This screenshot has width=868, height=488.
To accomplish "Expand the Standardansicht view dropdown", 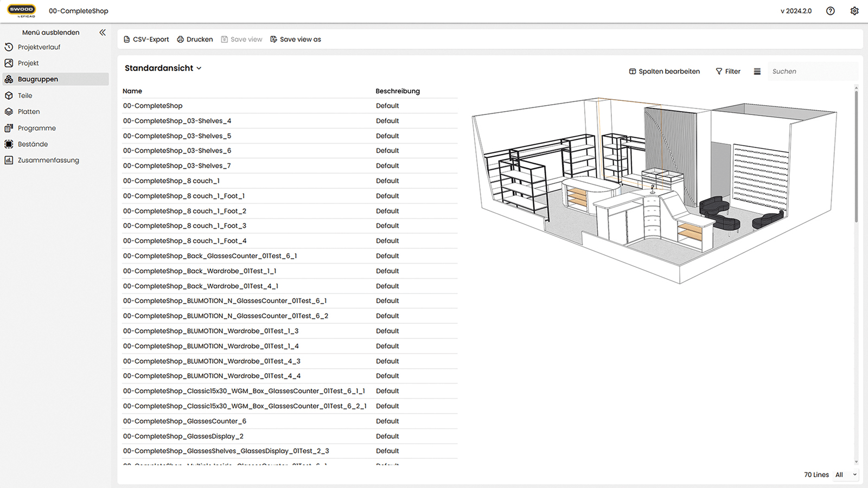I will click(x=163, y=68).
